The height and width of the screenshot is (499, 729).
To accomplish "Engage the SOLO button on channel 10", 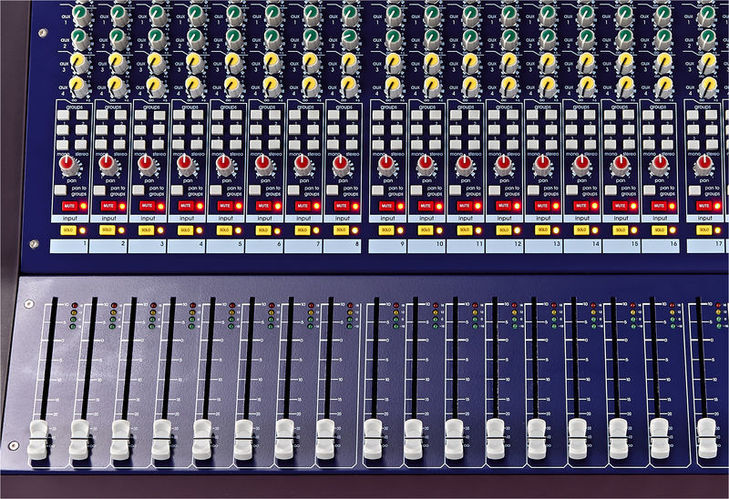I will (425, 230).
